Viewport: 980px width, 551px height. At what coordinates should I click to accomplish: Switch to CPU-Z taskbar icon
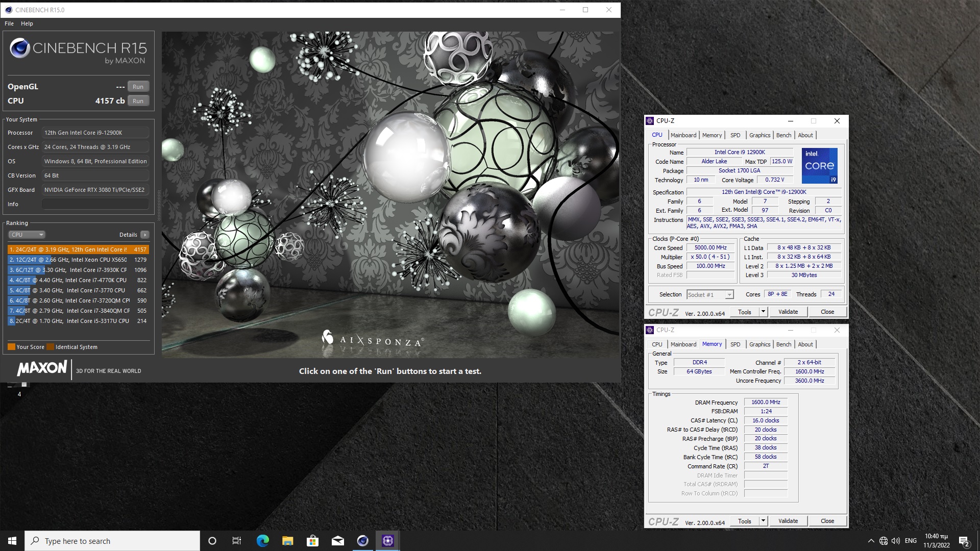pos(387,541)
